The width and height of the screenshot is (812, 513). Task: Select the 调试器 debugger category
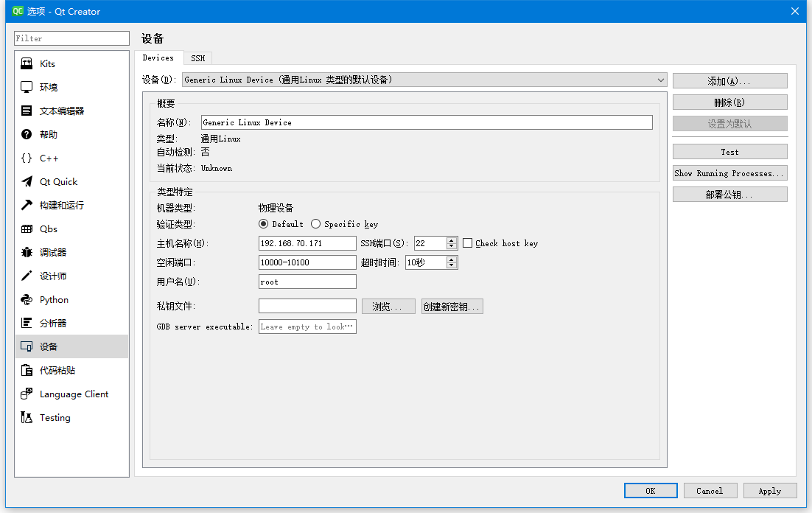pos(72,252)
